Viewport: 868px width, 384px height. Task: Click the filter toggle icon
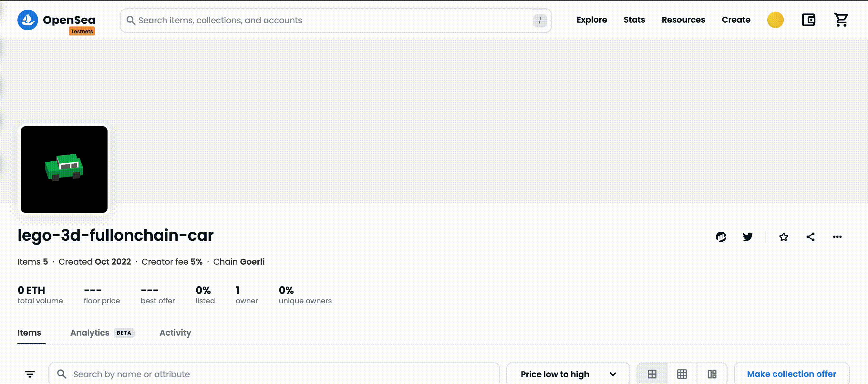click(30, 374)
